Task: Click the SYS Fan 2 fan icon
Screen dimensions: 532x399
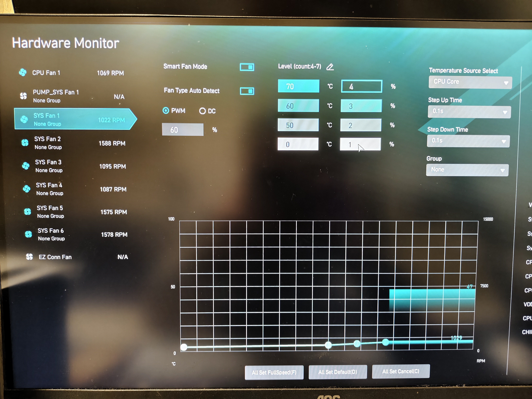Action: [25, 143]
